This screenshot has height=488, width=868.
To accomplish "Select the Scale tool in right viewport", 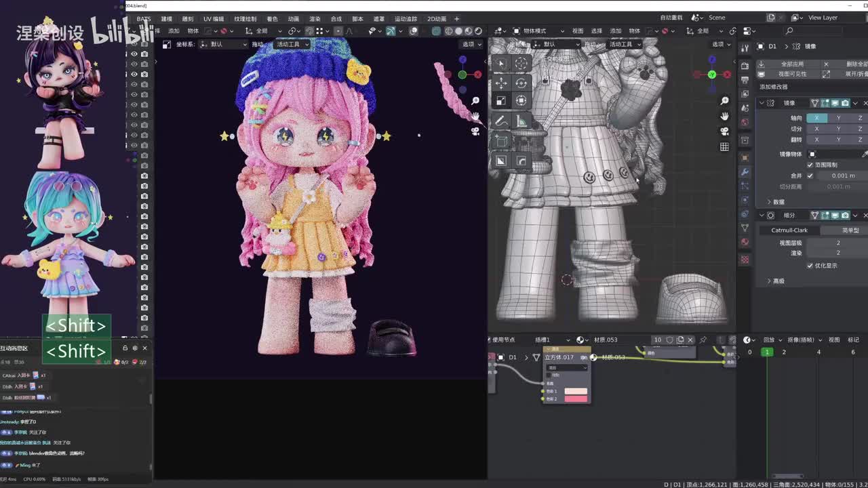I will coord(500,100).
